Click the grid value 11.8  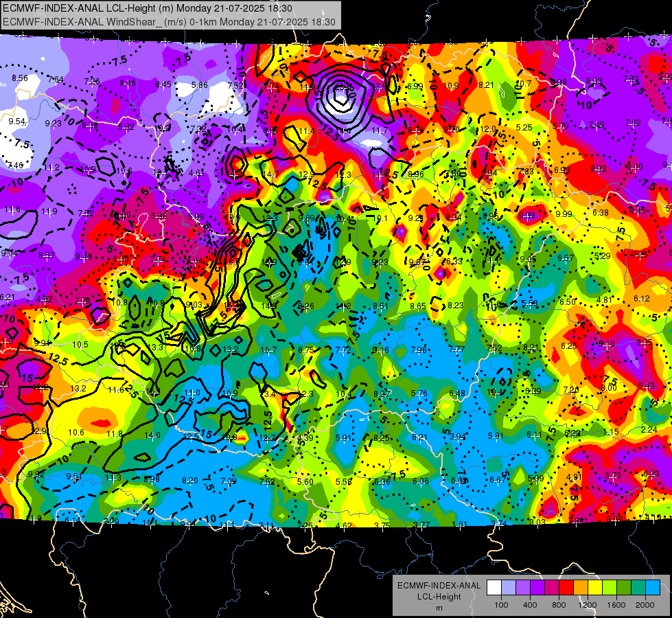115,434
